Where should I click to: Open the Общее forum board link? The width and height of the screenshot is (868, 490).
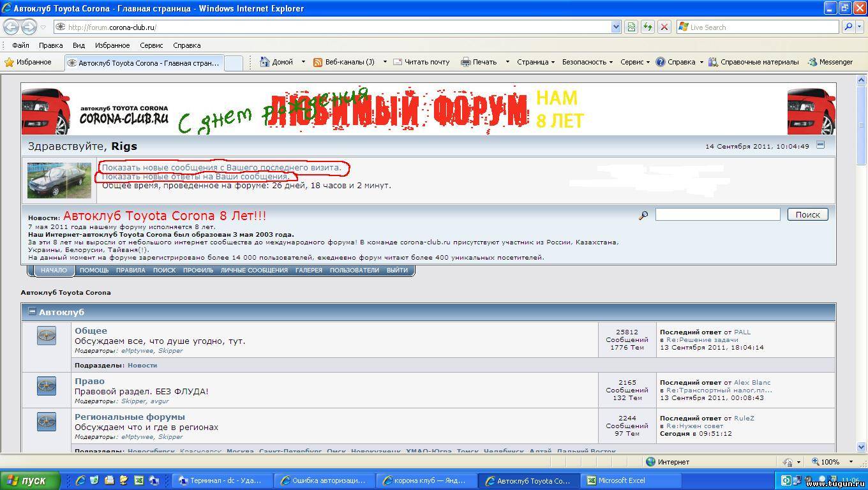click(91, 330)
